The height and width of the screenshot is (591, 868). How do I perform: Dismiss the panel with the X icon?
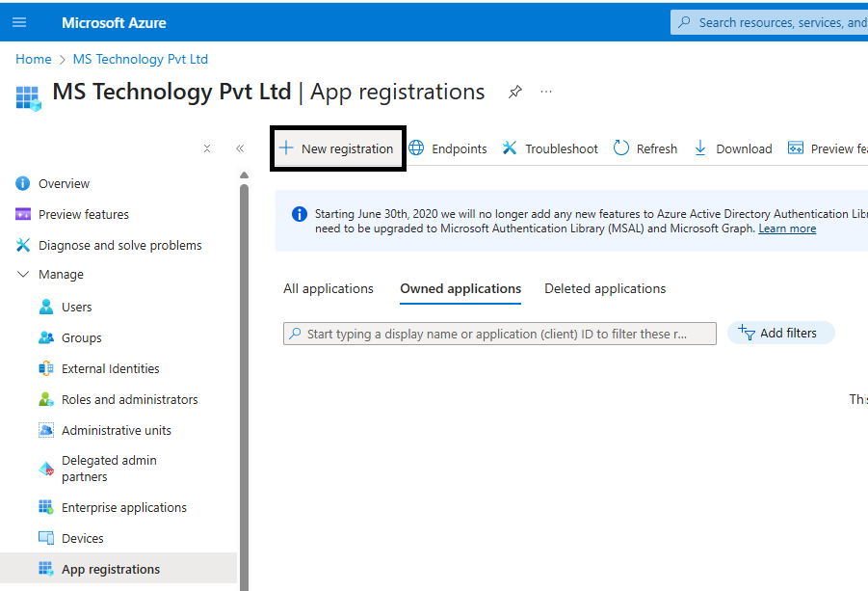(206, 148)
